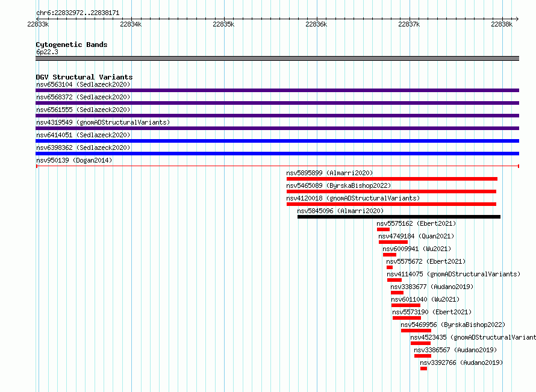
Task: Click the nsv4319549 gnomAD variant label
Action: point(103,122)
